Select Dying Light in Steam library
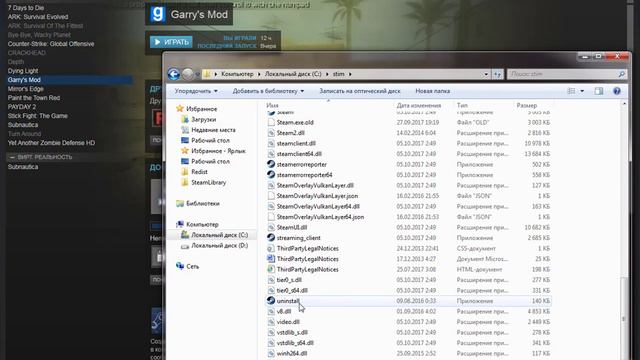640x360 pixels. 23,71
